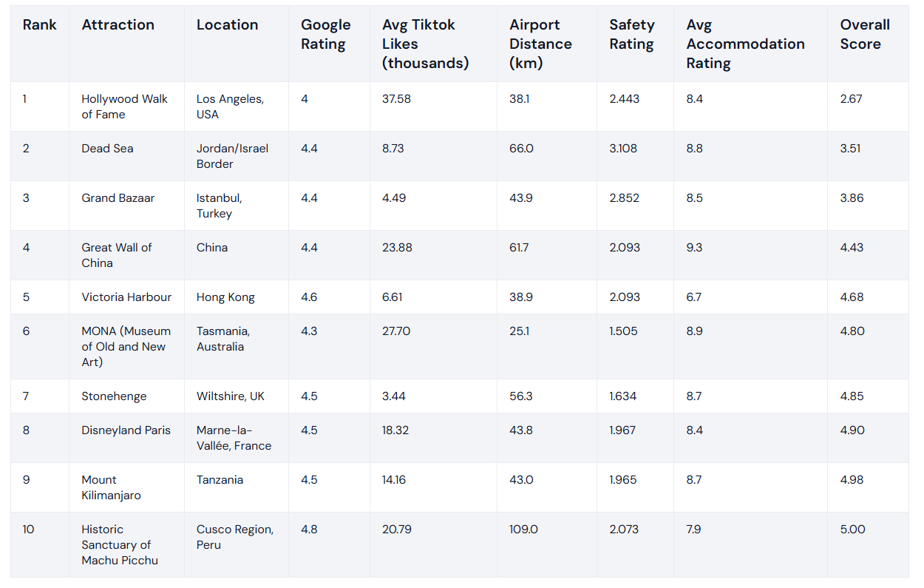Click the Disneyland Paris cell
Image resolution: width=924 pixels, height=588 pixels.
pos(126,430)
